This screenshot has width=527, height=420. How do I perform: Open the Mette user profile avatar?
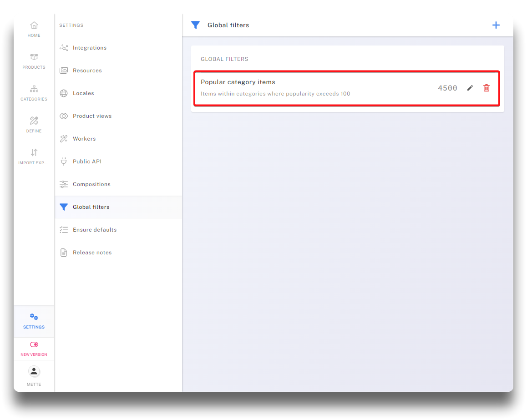pos(34,371)
